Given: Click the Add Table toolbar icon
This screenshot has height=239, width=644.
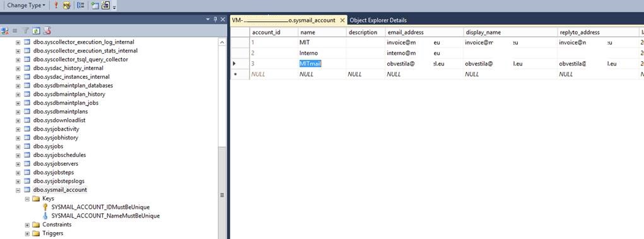Looking at the screenshot, I should click(x=95, y=5).
